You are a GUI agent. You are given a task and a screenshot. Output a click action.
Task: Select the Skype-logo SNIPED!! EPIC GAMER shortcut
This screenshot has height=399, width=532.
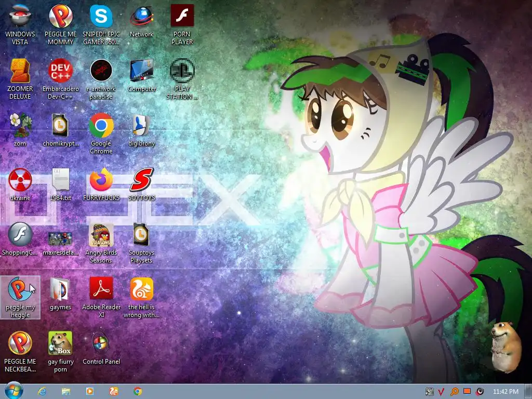[x=101, y=24]
